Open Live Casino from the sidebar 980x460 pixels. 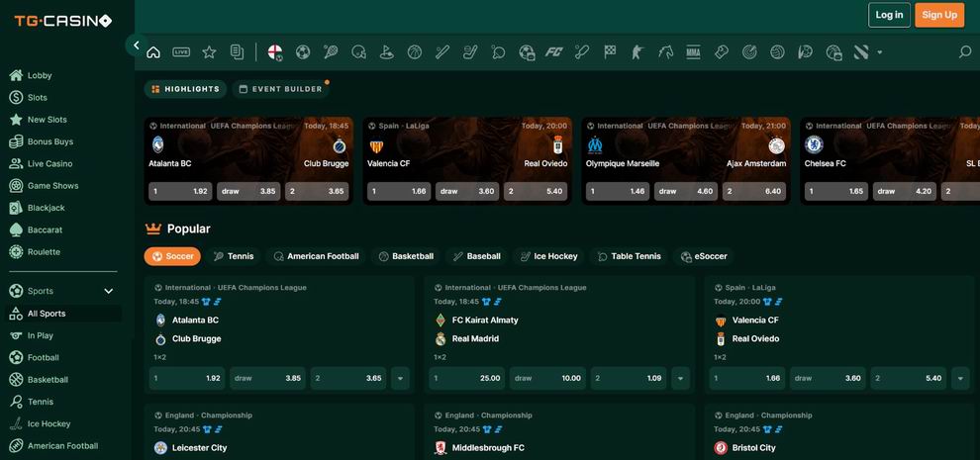(x=49, y=163)
